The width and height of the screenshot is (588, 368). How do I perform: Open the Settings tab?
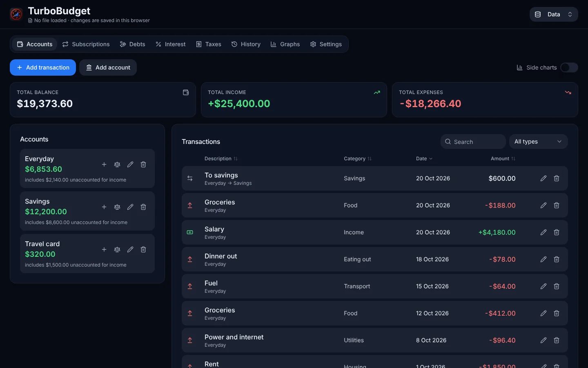tap(326, 44)
